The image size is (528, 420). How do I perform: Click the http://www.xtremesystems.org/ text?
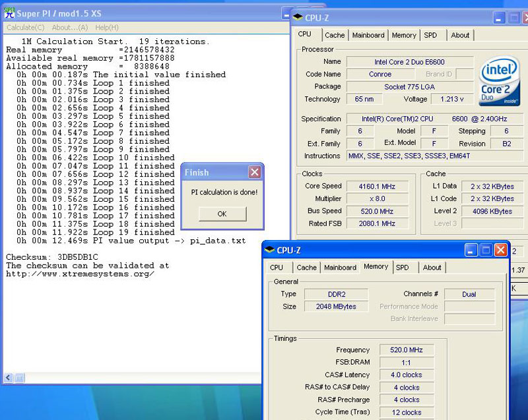point(80,274)
